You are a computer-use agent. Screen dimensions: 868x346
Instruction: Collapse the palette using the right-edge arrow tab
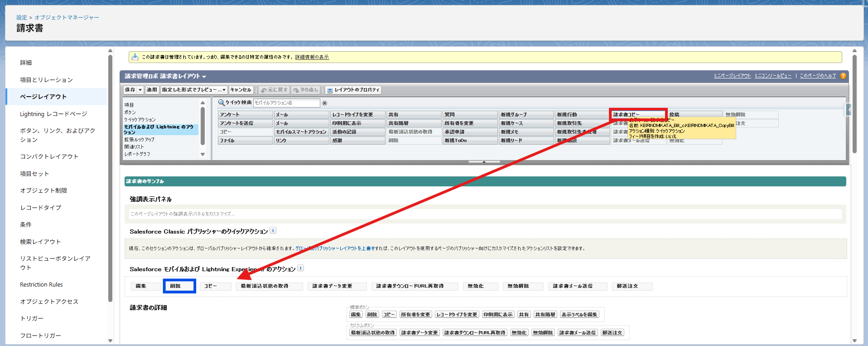[848, 109]
